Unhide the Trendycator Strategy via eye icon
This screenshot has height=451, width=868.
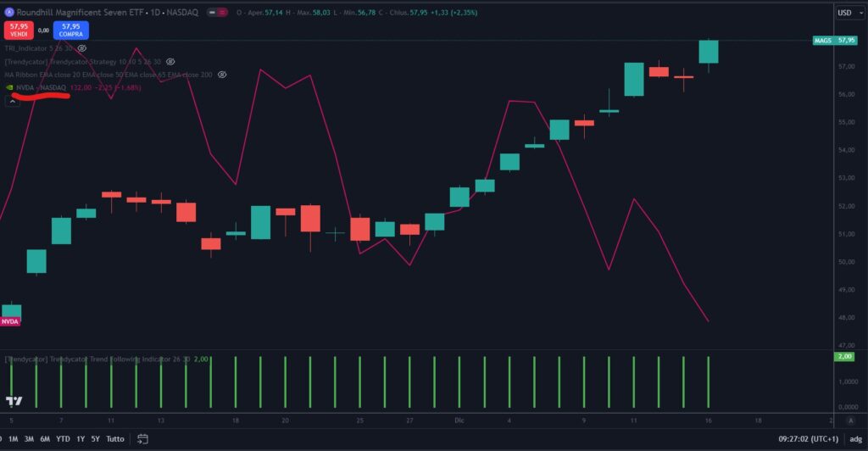(x=170, y=62)
